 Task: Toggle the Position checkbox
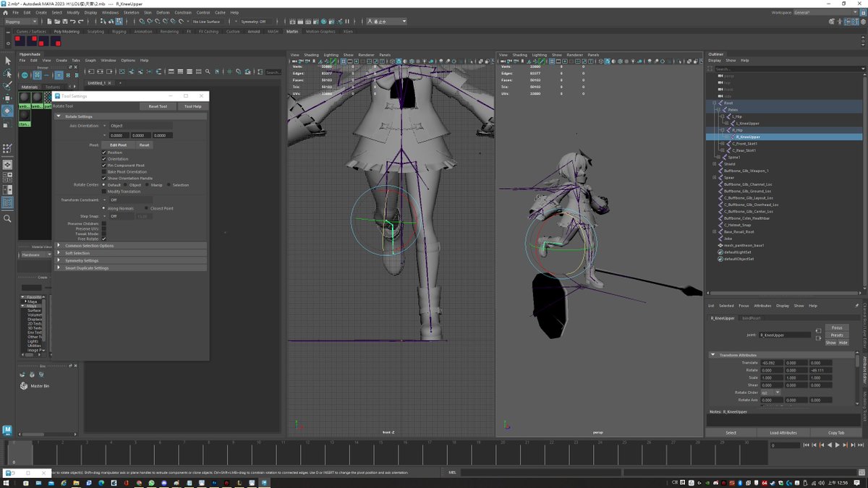coord(104,153)
